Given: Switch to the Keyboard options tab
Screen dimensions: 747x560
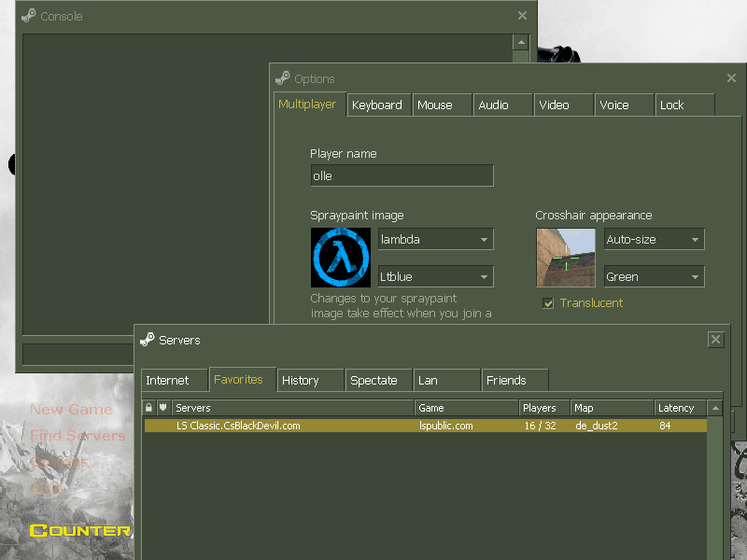Looking at the screenshot, I should click(377, 105).
